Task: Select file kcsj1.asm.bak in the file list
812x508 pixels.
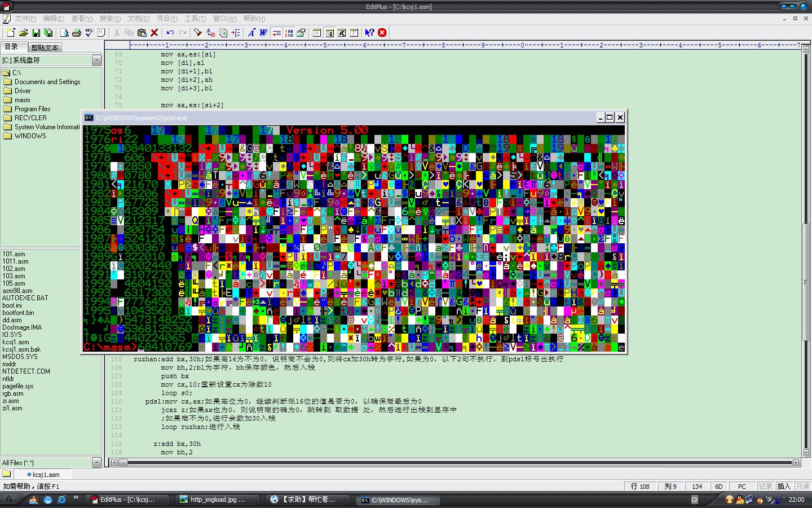Action: [21, 349]
